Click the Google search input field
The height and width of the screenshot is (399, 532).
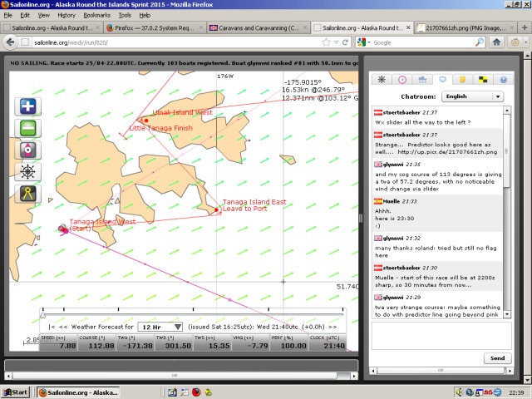(422, 42)
